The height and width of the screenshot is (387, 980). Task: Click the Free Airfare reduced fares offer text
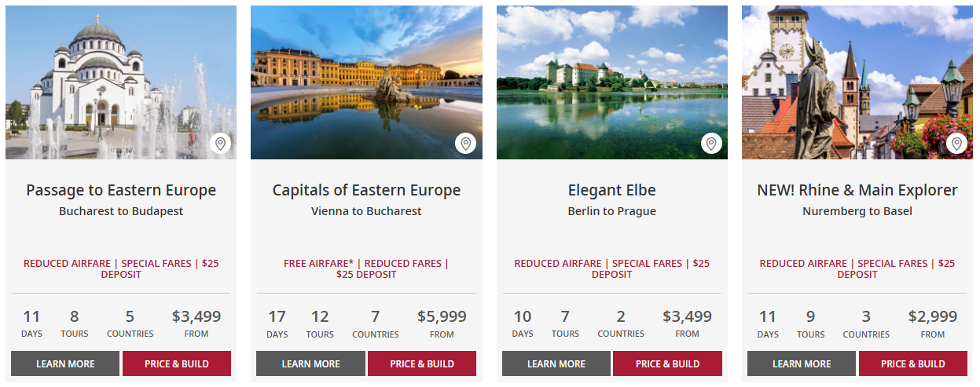point(366,268)
